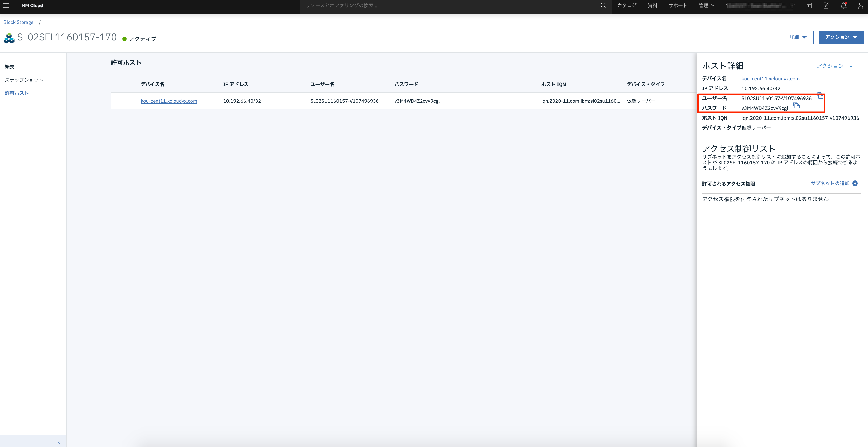The width and height of the screenshot is (868, 447).
Task: Click the アクティブ status indicator
Action: (139, 39)
